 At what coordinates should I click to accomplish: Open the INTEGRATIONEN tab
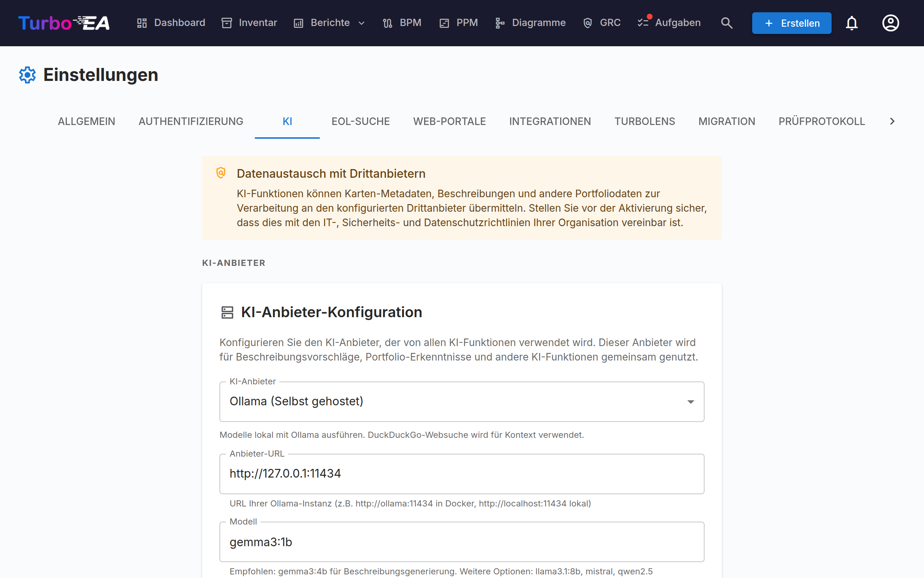click(x=550, y=122)
